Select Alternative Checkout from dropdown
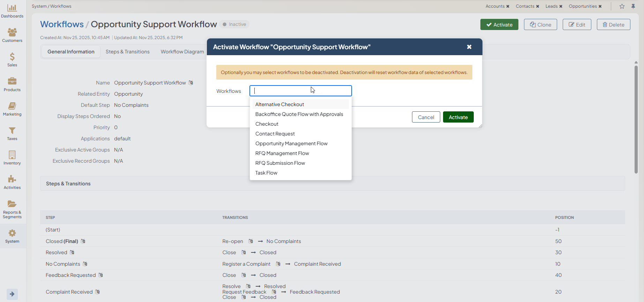 [279, 104]
